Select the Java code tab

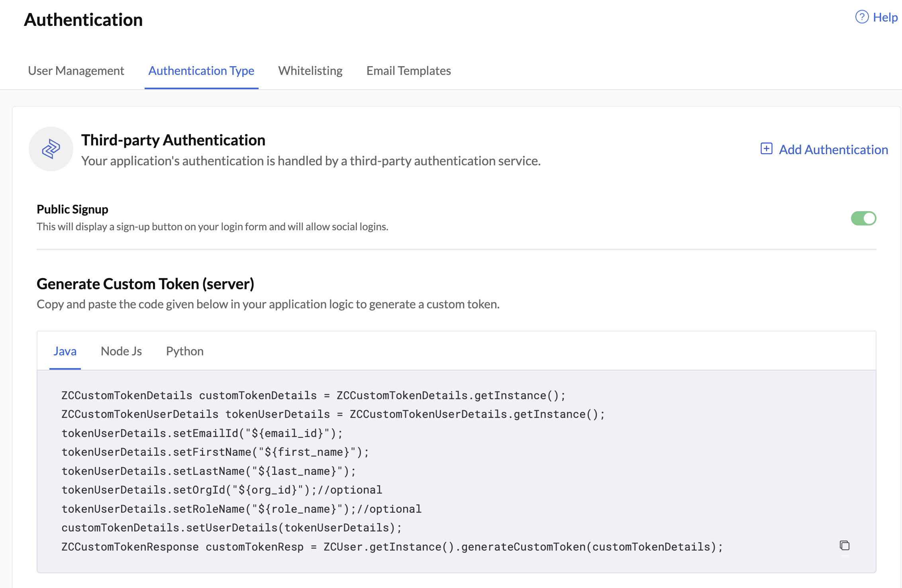coord(65,351)
